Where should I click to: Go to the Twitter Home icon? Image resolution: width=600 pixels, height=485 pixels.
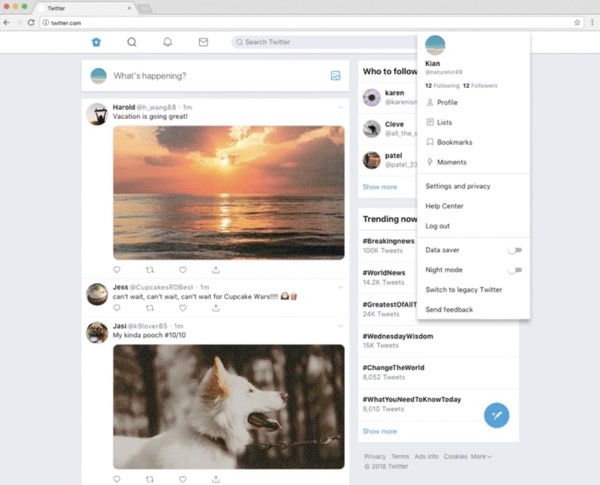point(96,42)
